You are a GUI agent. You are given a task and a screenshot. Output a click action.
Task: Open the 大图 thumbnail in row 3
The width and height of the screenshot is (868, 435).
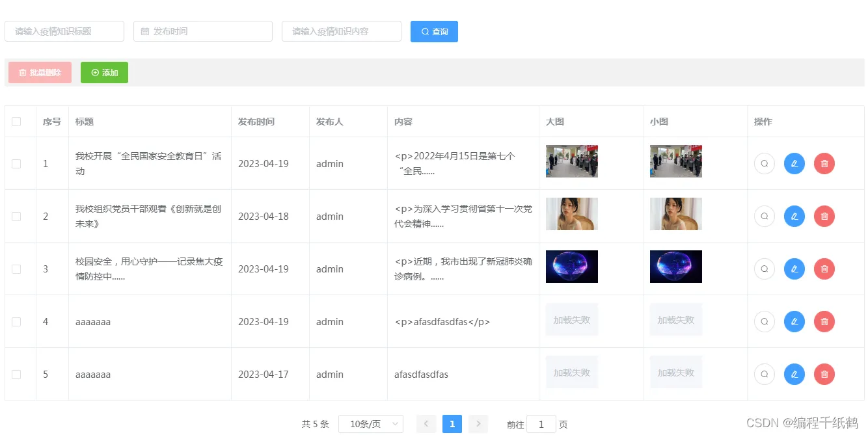[572, 267]
